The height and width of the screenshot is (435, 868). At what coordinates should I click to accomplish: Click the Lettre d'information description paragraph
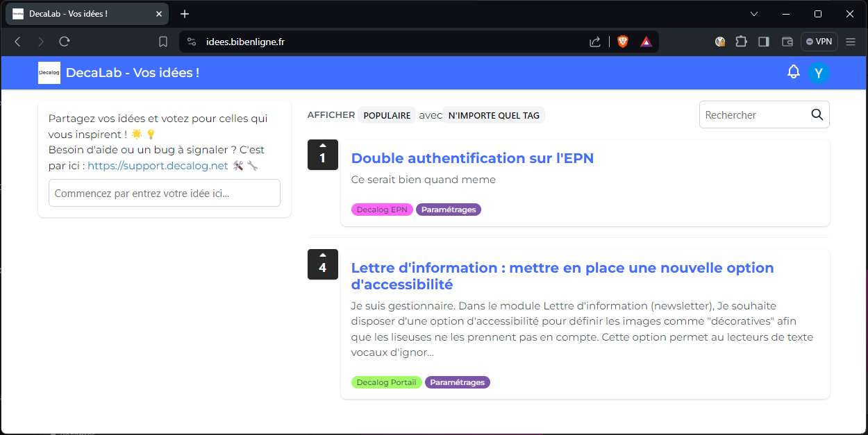coord(582,330)
